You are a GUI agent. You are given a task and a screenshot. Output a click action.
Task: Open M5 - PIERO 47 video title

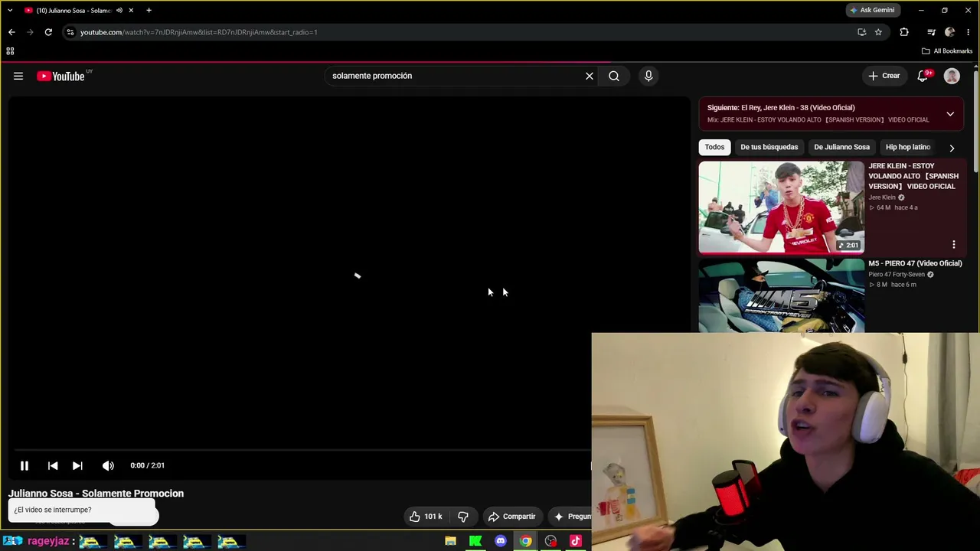(915, 263)
